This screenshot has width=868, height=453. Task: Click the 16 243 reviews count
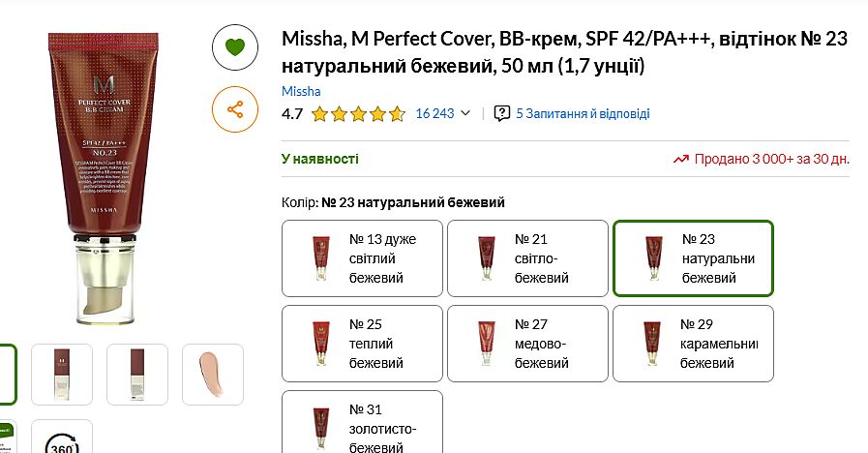click(434, 113)
